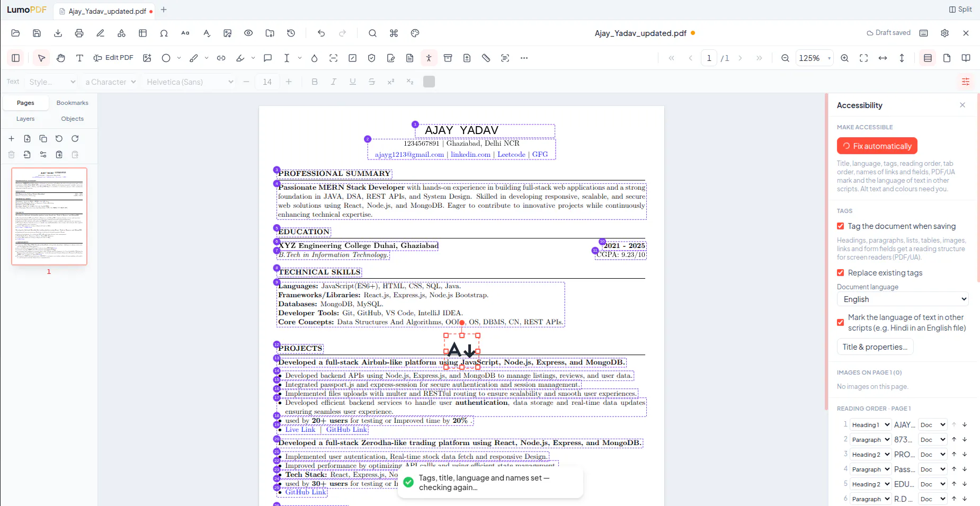Switch to the Layers tab
Viewport: 980px width, 506px height.
click(x=25, y=119)
